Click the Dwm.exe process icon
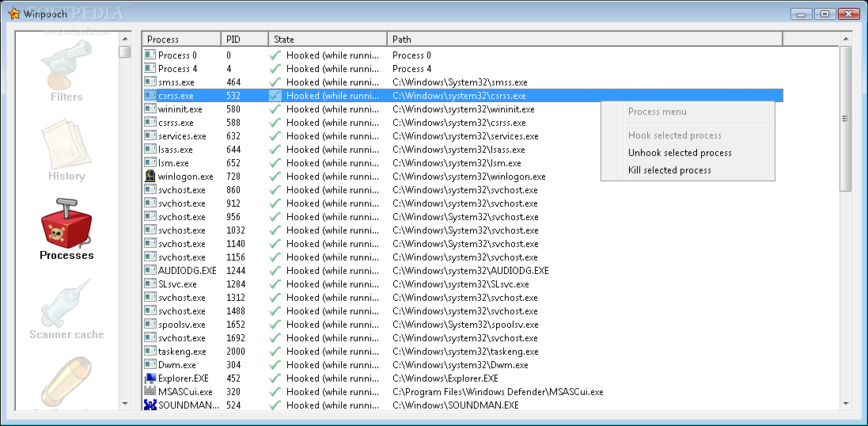The image size is (868, 426). point(150,364)
